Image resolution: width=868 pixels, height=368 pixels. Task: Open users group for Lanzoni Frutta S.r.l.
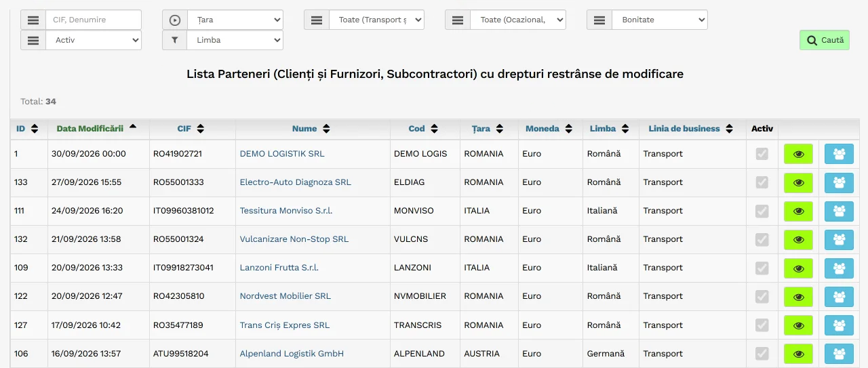pos(839,268)
